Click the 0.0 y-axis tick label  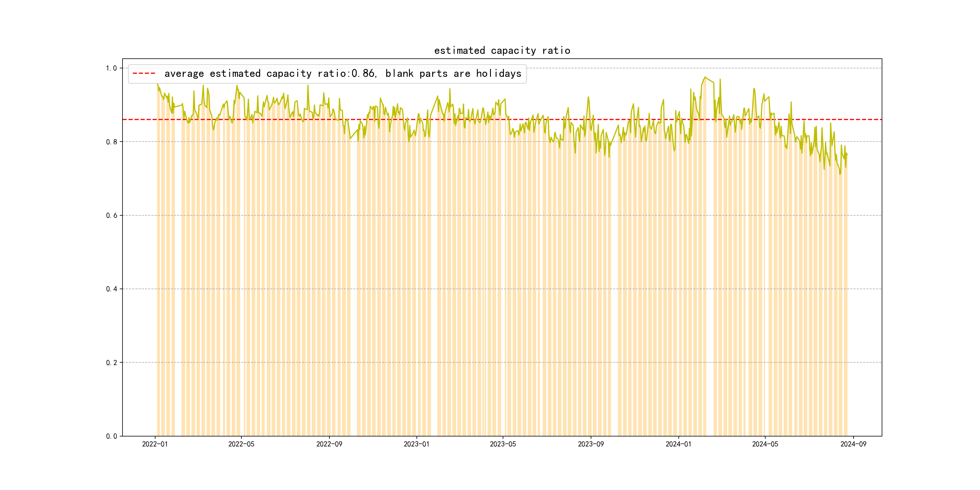(x=111, y=436)
